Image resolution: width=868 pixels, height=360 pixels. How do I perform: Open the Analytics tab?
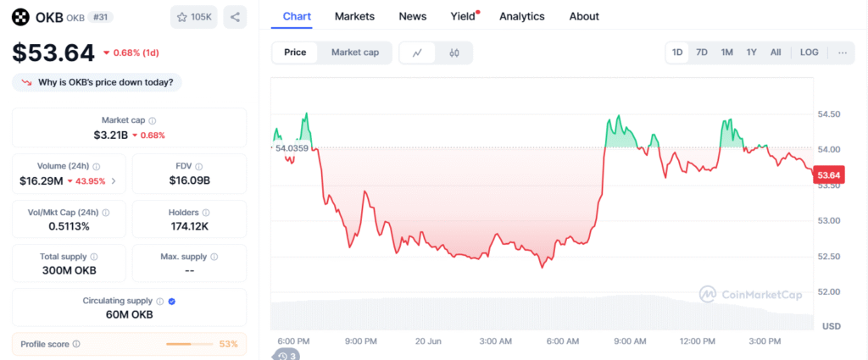coord(522,17)
